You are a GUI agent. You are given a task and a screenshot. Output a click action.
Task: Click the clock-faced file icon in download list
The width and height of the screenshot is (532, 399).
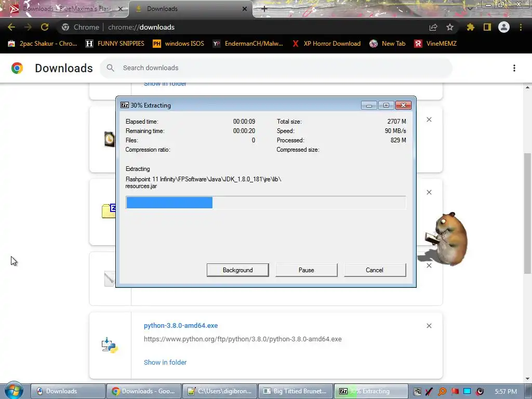[x=110, y=139]
